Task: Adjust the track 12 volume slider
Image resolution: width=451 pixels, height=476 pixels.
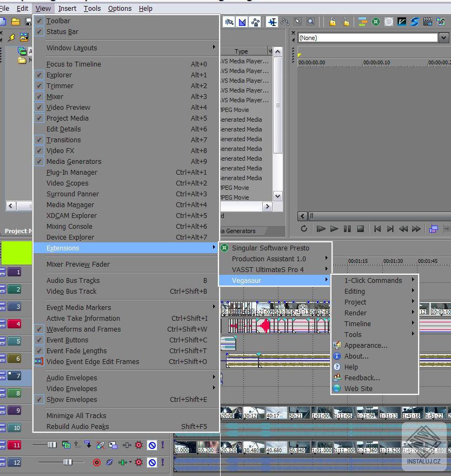Action: coord(68,462)
